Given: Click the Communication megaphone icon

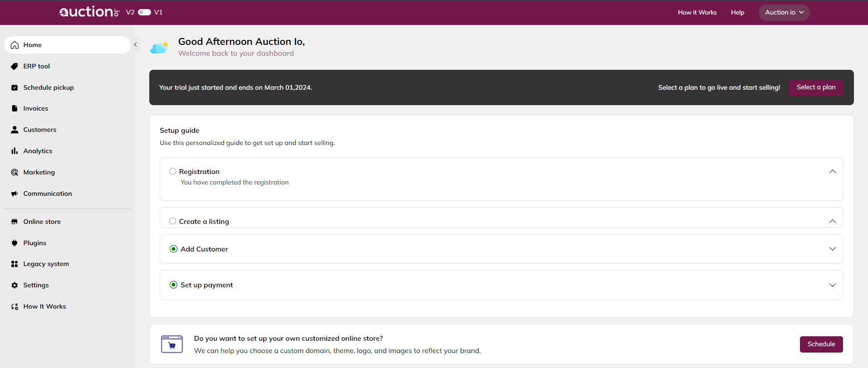Looking at the screenshot, I should coord(15,194).
